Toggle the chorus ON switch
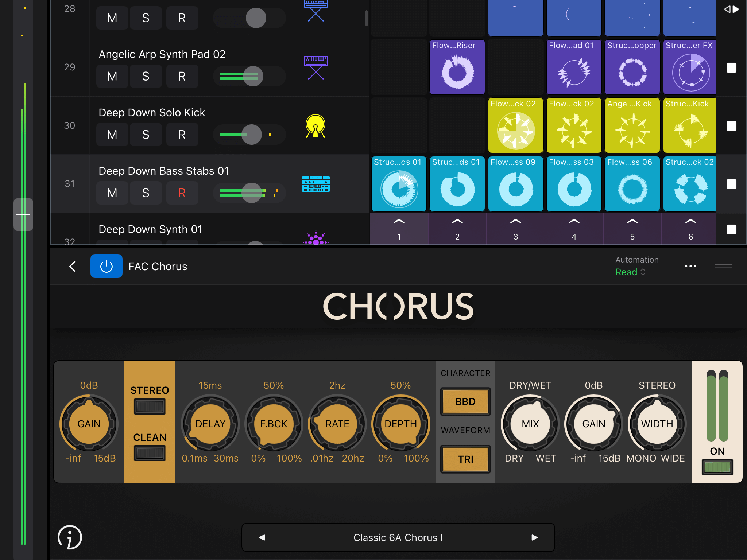The height and width of the screenshot is (560, 747). pos(717,467)
